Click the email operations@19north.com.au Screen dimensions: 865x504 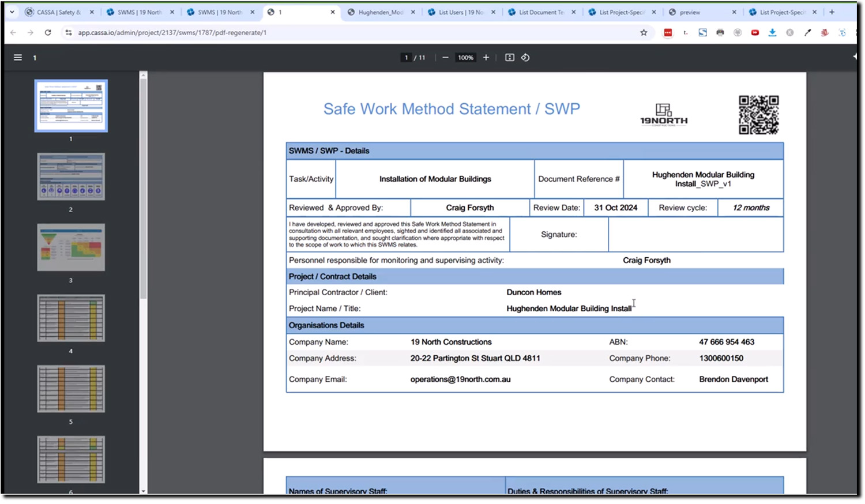pyautogui.click(x=460, y=379)
